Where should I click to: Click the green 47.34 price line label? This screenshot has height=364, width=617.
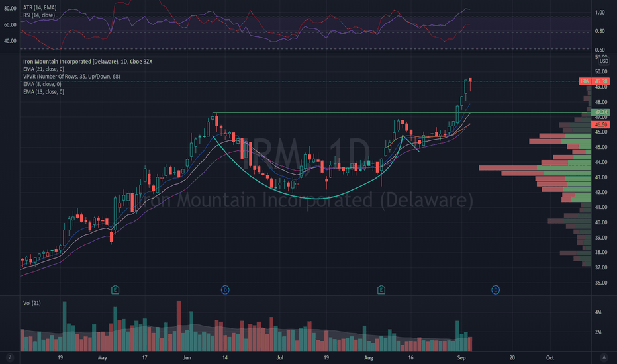(x=600, y=113)
